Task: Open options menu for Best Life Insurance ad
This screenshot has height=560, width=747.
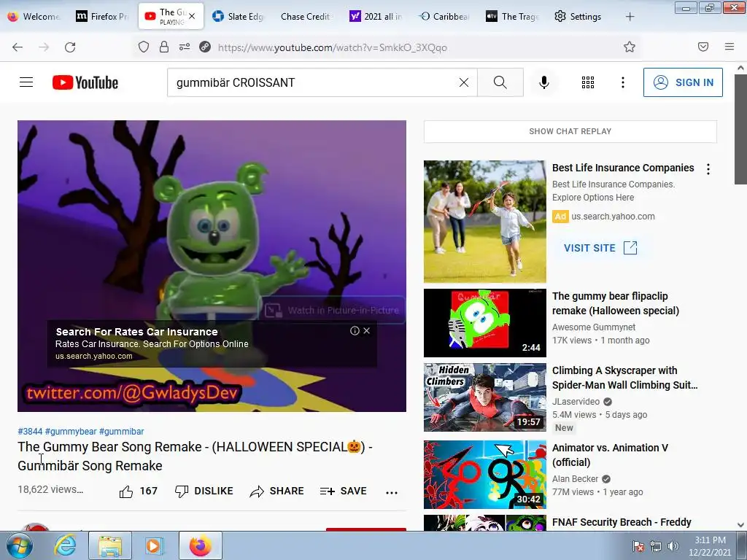Action: point(708,169)
